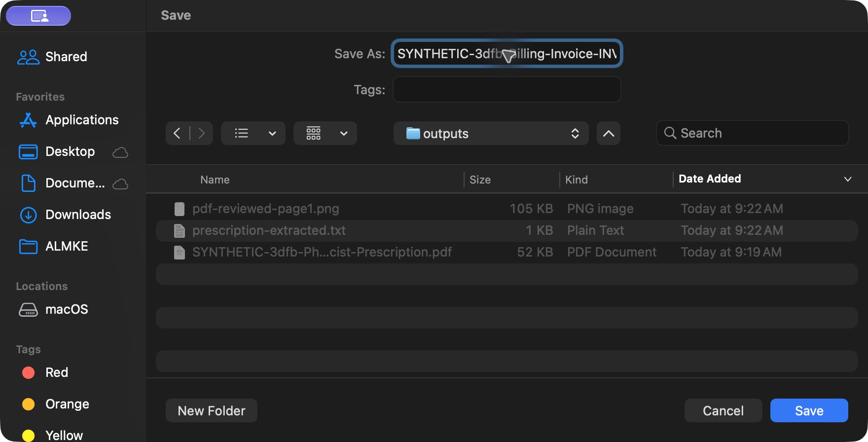Image resolution: width=868 pixels, height=442 pixels.
Task: Open the ALMKE folder in the sidebar
Action: coord(53,246)
